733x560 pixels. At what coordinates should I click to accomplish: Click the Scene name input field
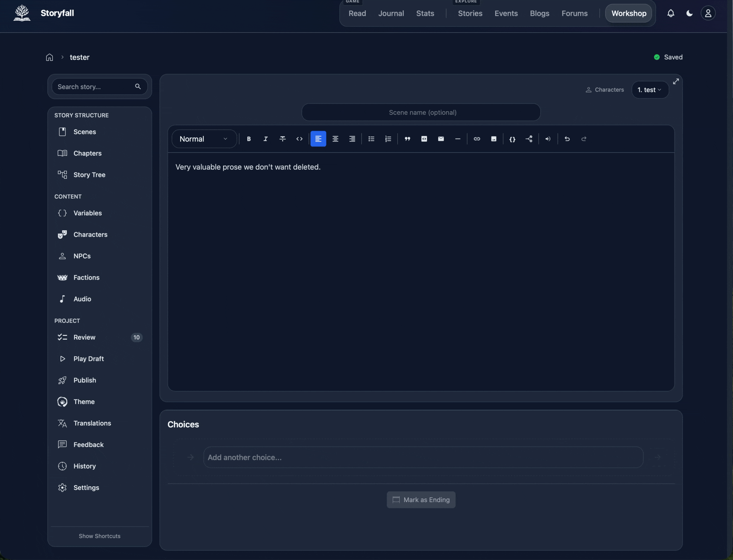(421, 112)
